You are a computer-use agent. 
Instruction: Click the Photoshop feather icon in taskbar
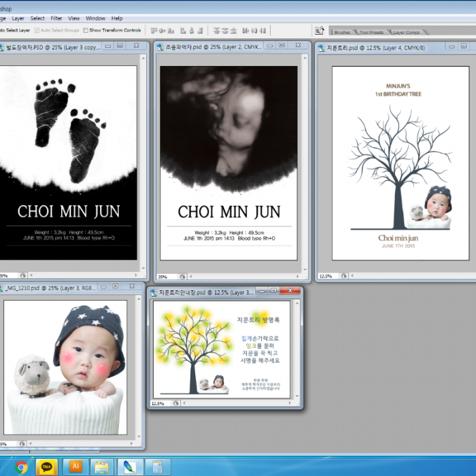point(129,467)
